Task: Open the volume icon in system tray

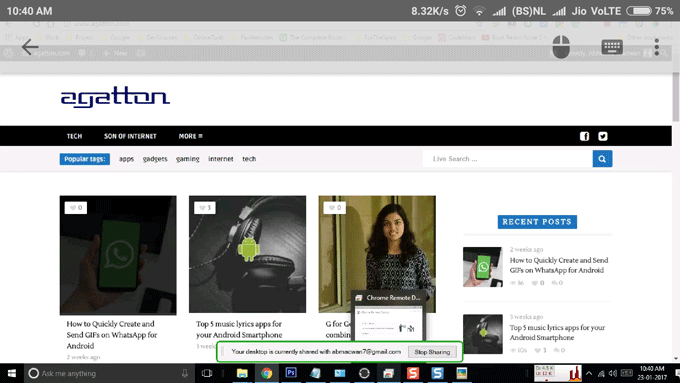Action: coord(612,373)
